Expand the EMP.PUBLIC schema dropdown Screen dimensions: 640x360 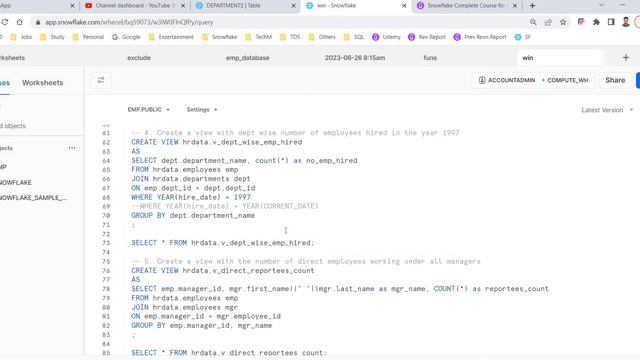[x=149, y=109]
